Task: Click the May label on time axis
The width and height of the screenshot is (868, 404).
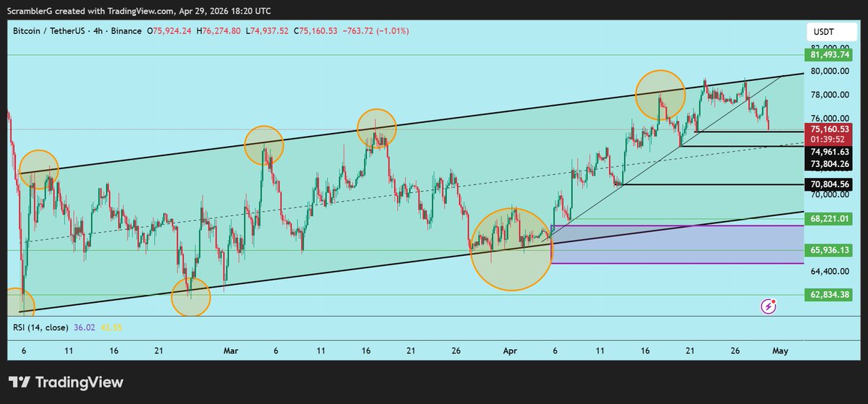Action: (x=780, y=351)
